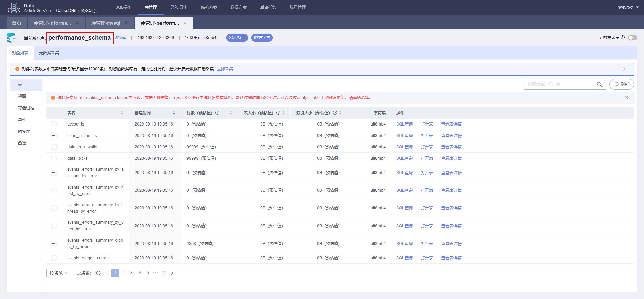Screen dimensions: 644x299
Task: Close the 库管理-perform... tab with its X
Action: (x=185, y=23)
